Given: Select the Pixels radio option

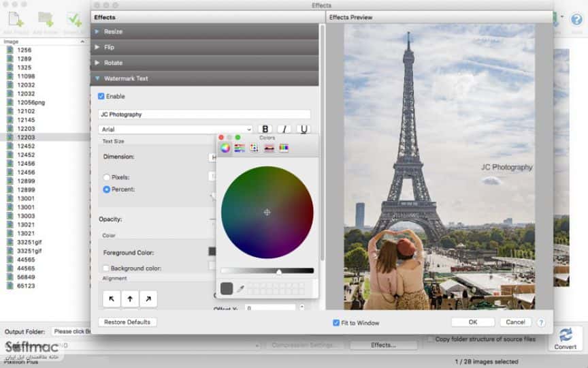Looking at the screenshot, I should [106, 177].
